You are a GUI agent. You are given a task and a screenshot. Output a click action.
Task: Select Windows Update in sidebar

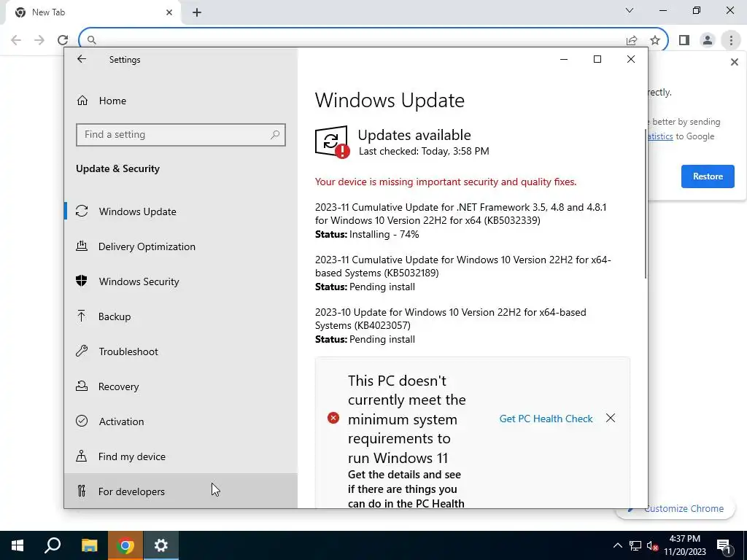[181, 211]
